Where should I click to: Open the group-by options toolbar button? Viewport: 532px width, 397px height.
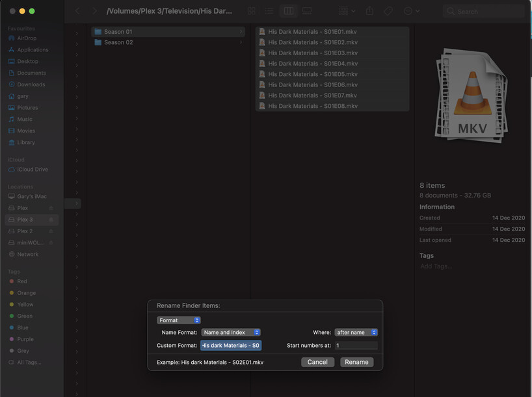347,11
